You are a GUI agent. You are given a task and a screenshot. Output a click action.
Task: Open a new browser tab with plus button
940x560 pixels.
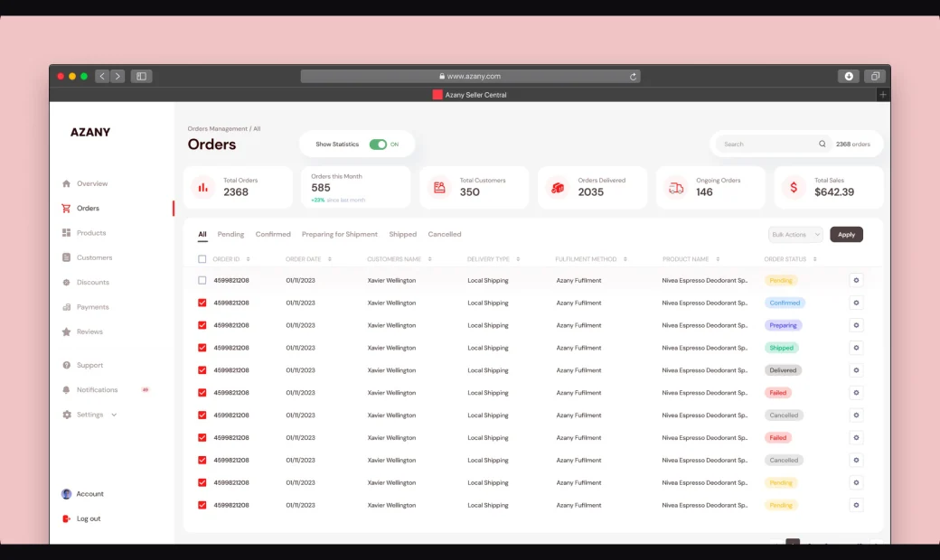(x=882, y=95)
